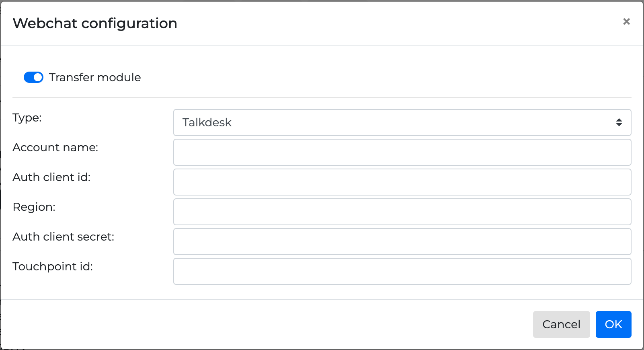Focus the Auth client secret field
Viewport: 644px width, 350px height.
coord(402,241)
